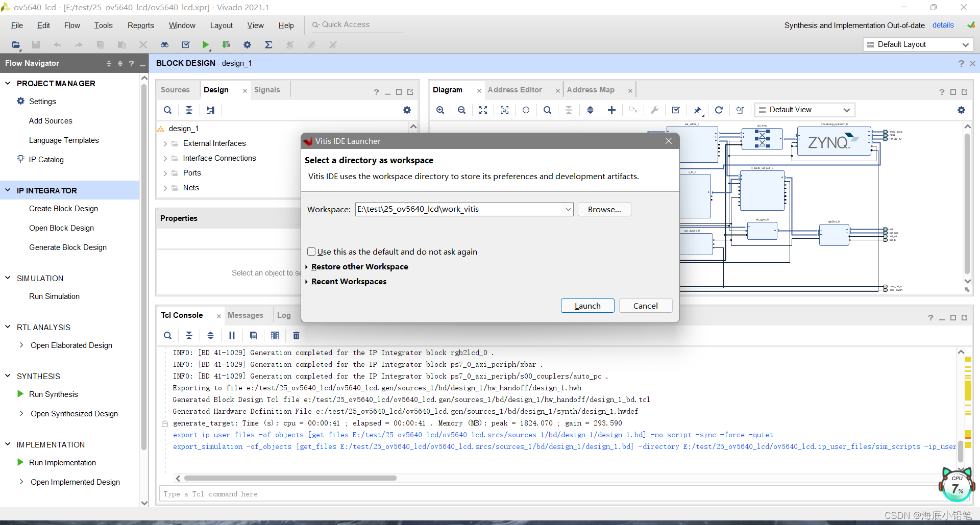Screen dimensions: 980x525
Task: Click the Diagram vertical scrollbar
Action: pyautogui.click(x=967, y=203)
